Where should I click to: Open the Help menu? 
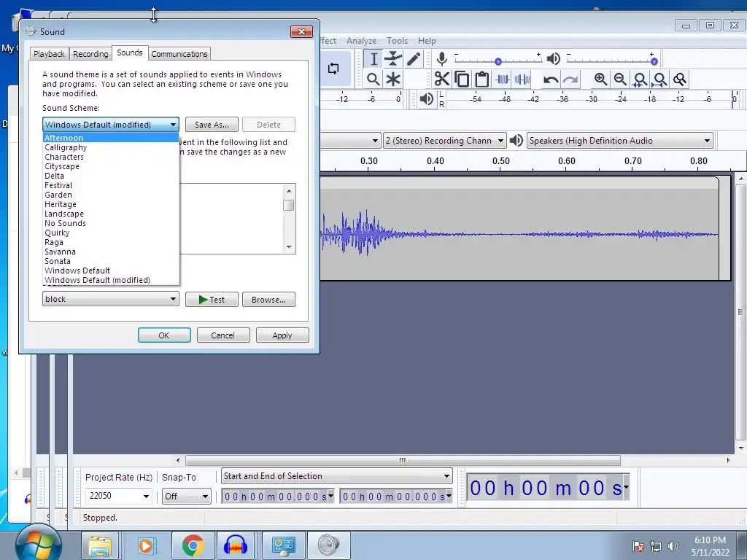[427, 41]
